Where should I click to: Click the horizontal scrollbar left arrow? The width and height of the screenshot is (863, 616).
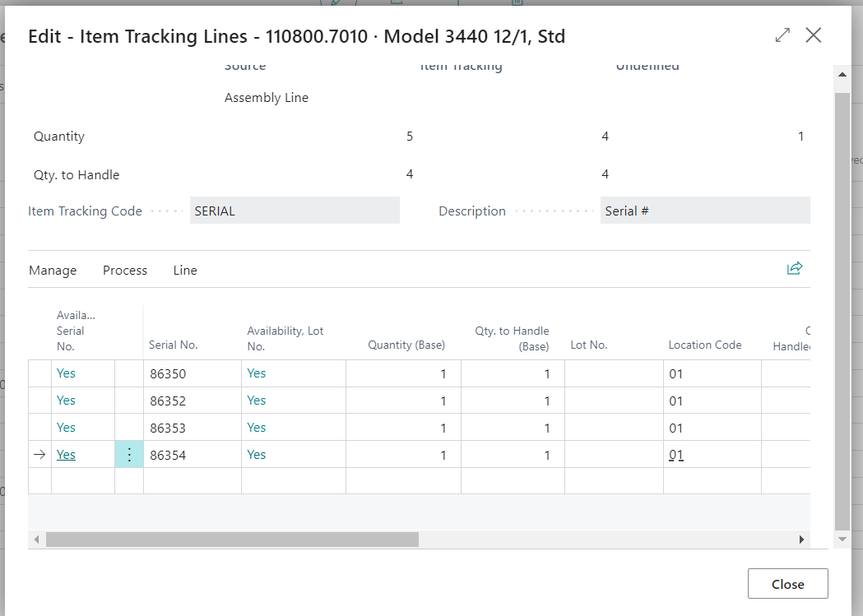click(36, 540)
